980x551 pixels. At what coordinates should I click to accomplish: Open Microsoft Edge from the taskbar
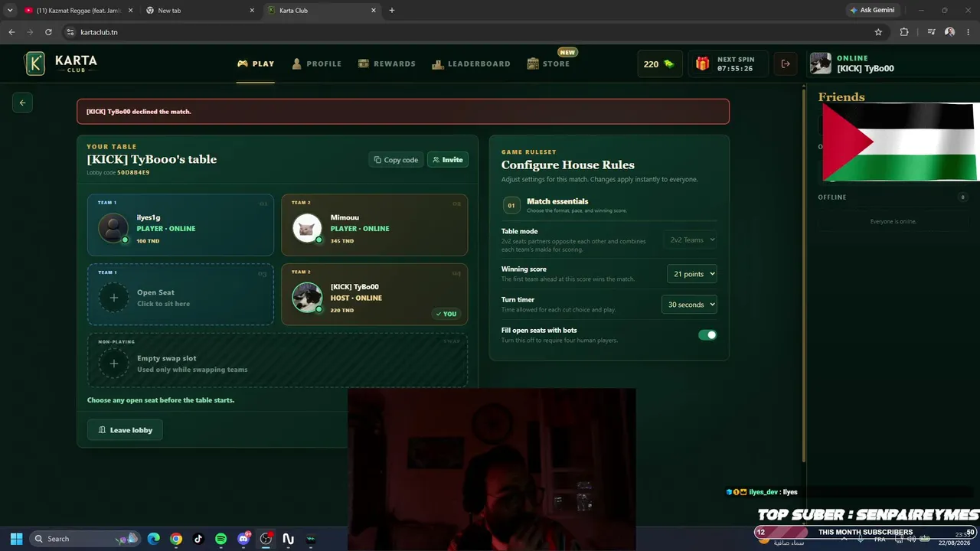coord(153,539)
